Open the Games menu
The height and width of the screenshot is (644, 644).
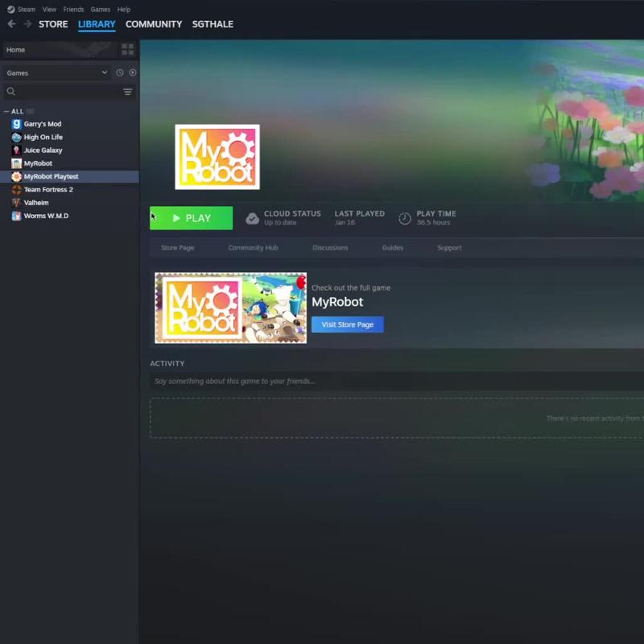[x=100, y=10]
